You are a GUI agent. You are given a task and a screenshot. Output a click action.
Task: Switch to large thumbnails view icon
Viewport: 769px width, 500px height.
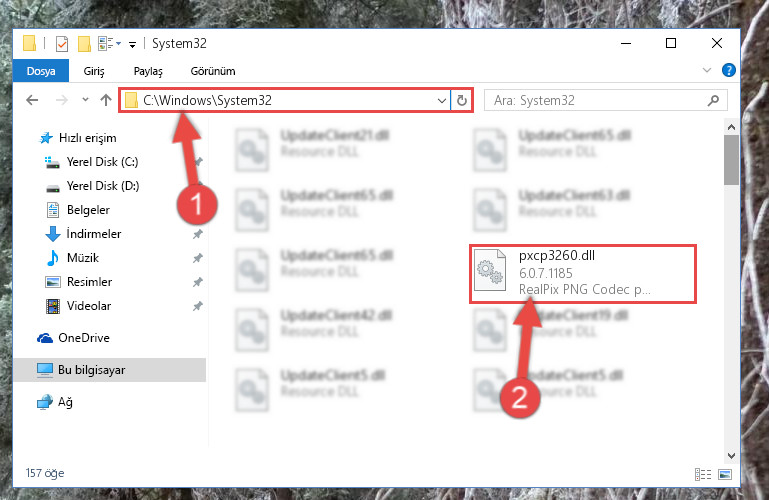(724, 474)
